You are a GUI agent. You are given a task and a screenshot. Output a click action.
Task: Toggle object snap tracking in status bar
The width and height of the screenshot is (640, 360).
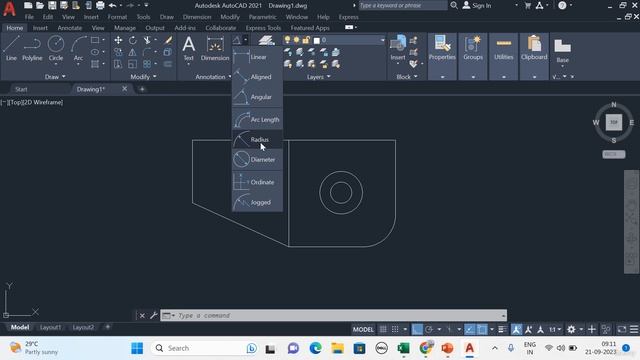[470, 329]
